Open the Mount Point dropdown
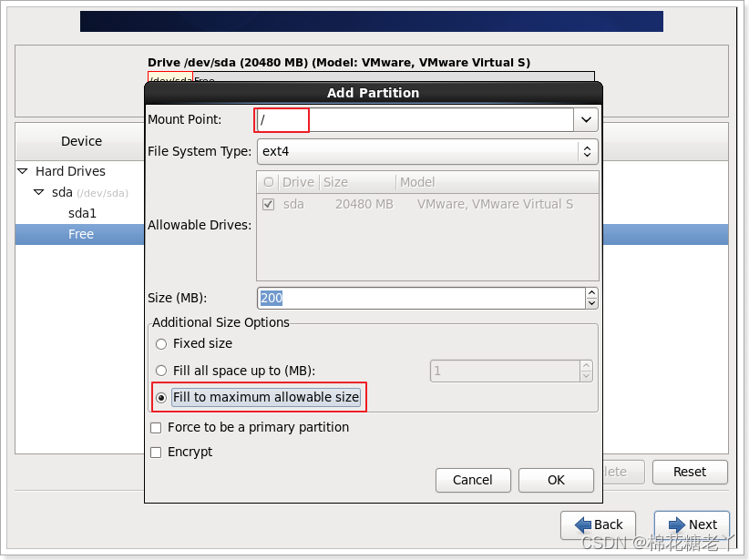The image size is (749, 560). click(x=586, y=119)
